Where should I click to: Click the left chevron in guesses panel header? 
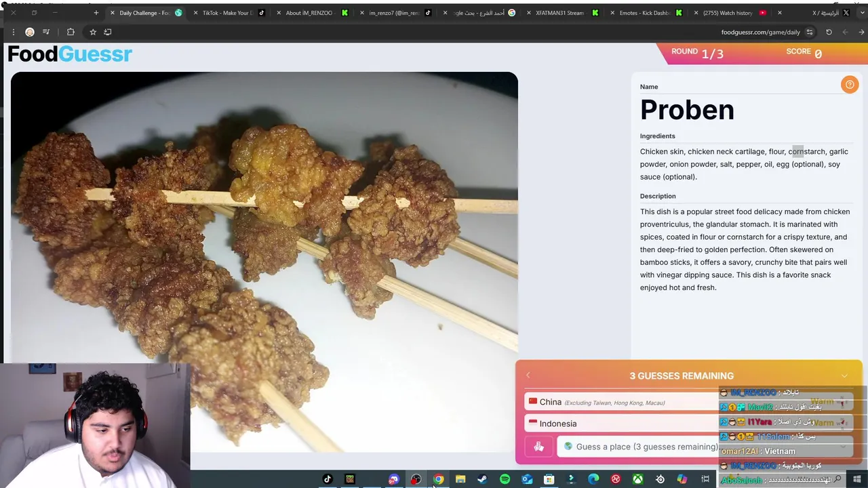coord(528,375)
